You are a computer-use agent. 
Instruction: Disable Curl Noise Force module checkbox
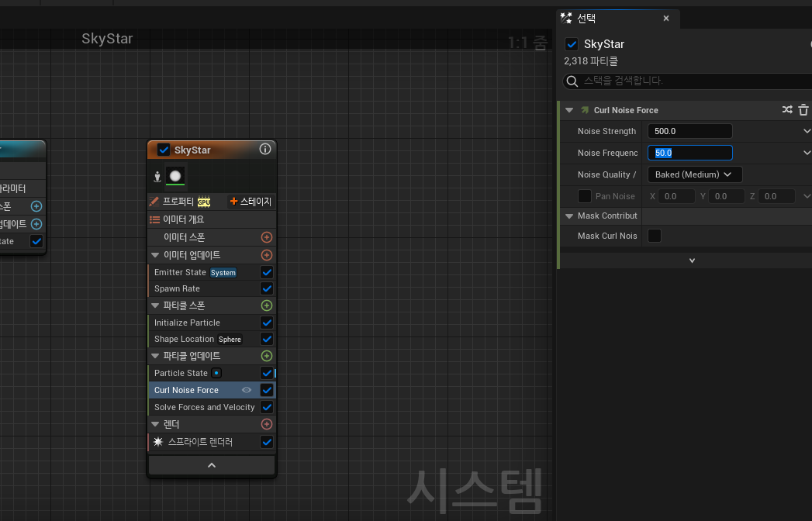(x=267, y=390)
